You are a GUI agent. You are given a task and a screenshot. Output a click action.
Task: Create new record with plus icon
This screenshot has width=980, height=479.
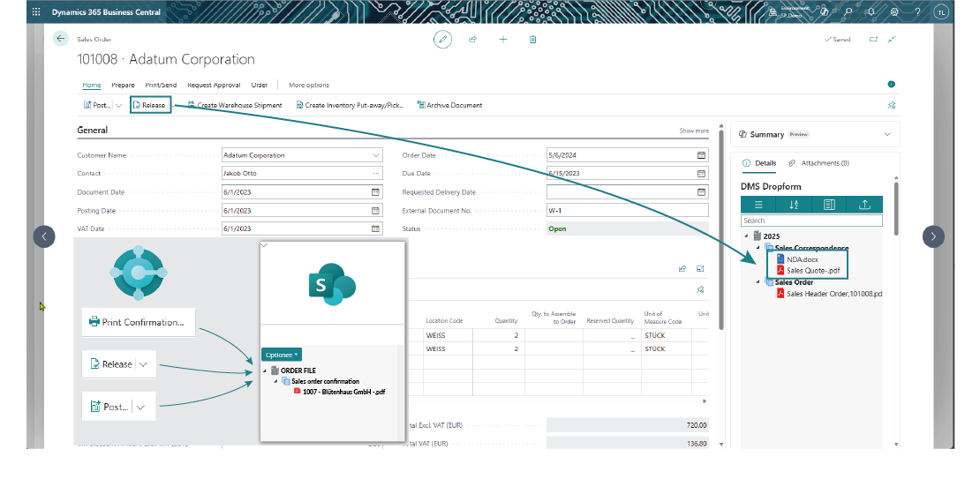tap(503, 40)
